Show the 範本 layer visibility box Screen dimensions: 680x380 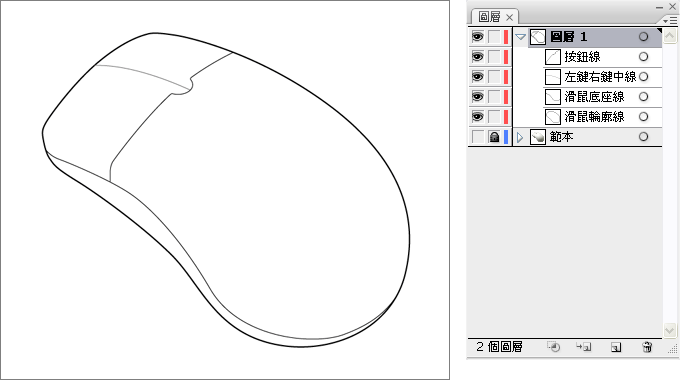click(x=477, y=137)
